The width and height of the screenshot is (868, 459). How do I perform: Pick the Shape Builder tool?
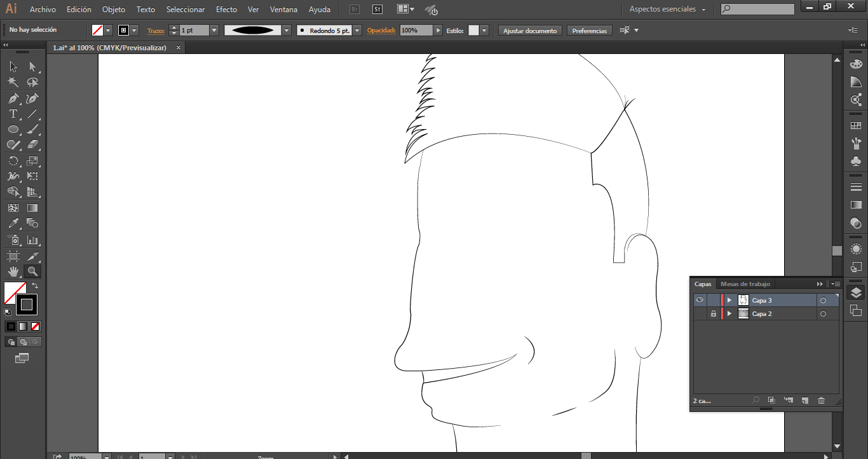coord(13,191)
